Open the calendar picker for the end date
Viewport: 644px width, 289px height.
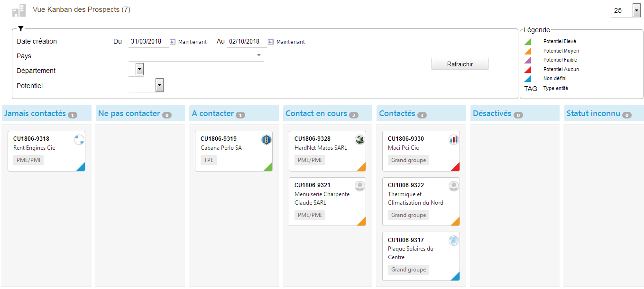tap(271, 42)
